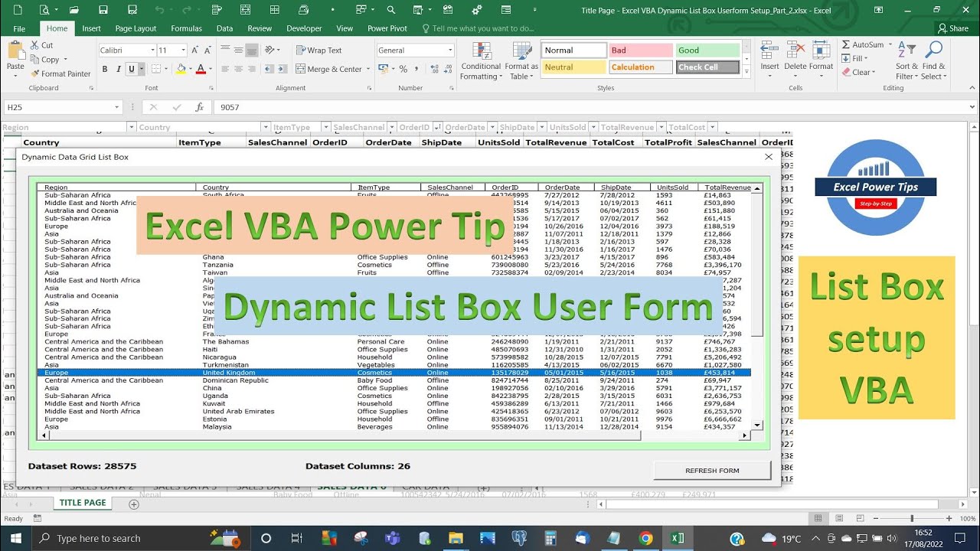Viewport: 980px width, 551px height.
Task: Click the Percent Style button
Action: 403,69
